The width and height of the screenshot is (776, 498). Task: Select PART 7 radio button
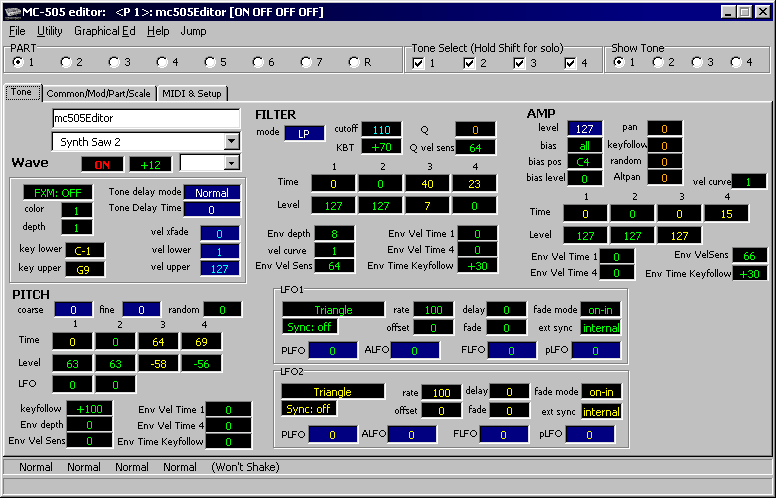[306, 62]
